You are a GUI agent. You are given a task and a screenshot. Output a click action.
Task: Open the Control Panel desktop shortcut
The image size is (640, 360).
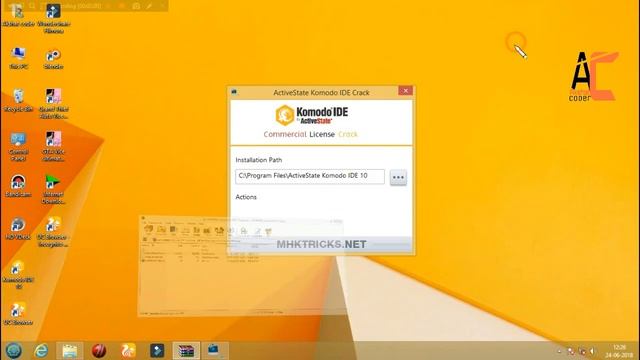point(18,147)
